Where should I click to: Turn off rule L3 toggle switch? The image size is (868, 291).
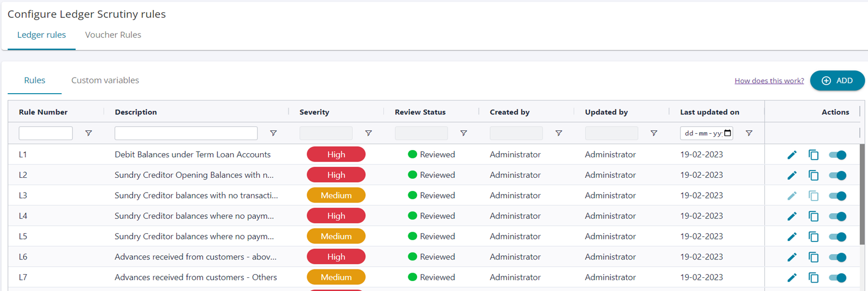tap(838, 196)
